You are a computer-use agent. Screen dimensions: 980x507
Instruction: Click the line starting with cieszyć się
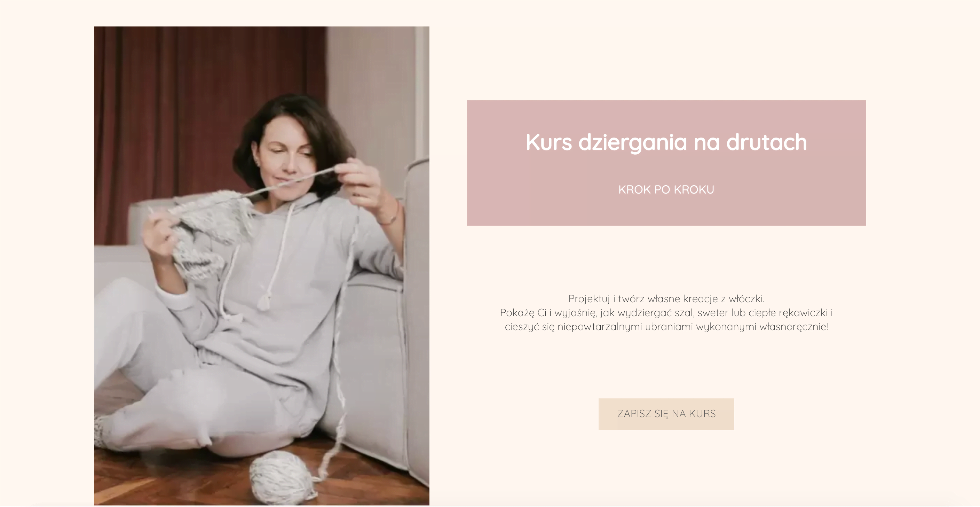click(666, 327)
